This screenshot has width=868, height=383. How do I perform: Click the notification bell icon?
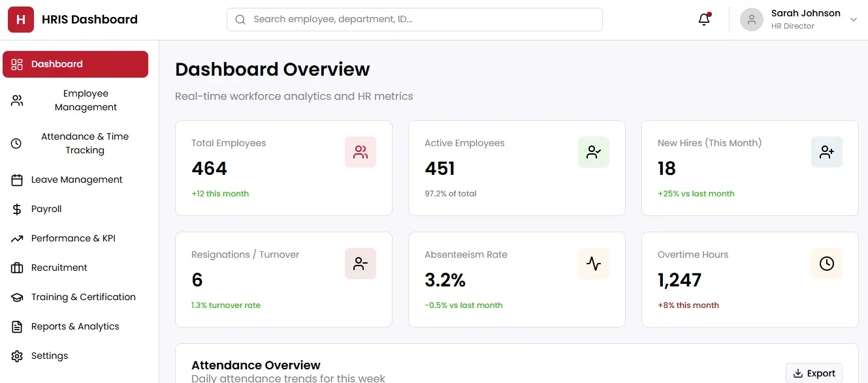click(x=704, y=20)
